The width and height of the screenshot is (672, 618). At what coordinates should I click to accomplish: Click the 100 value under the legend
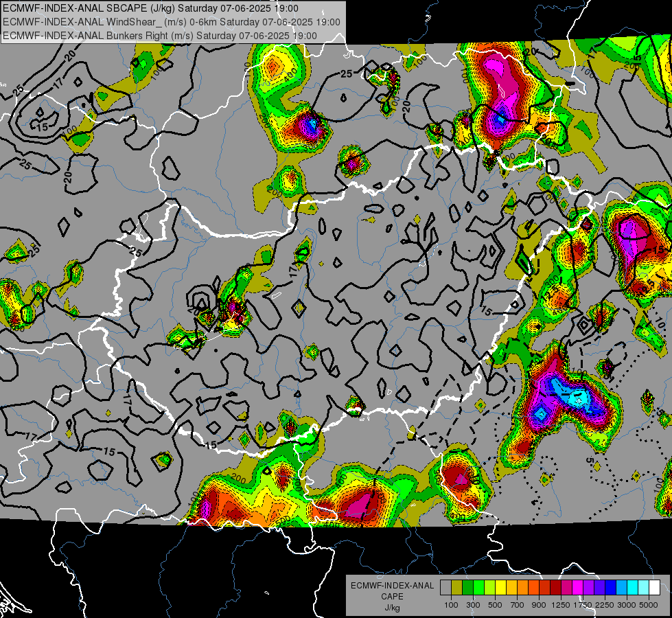tap(451, 605)
